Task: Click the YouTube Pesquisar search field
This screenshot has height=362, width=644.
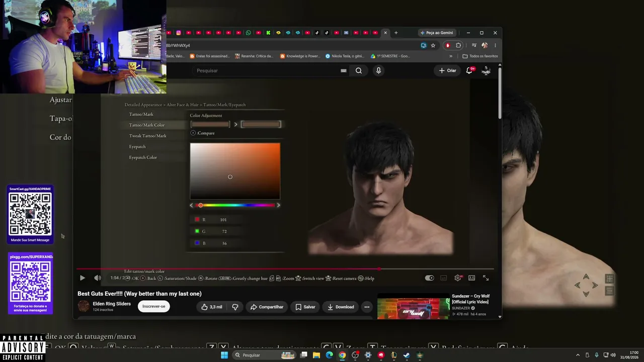Action: click(x=267, y=70)
